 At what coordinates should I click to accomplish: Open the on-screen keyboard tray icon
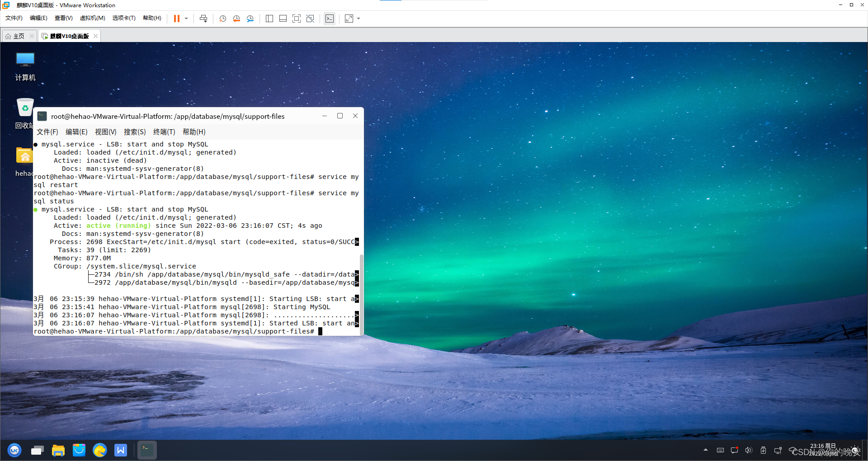tap(720, 450)
